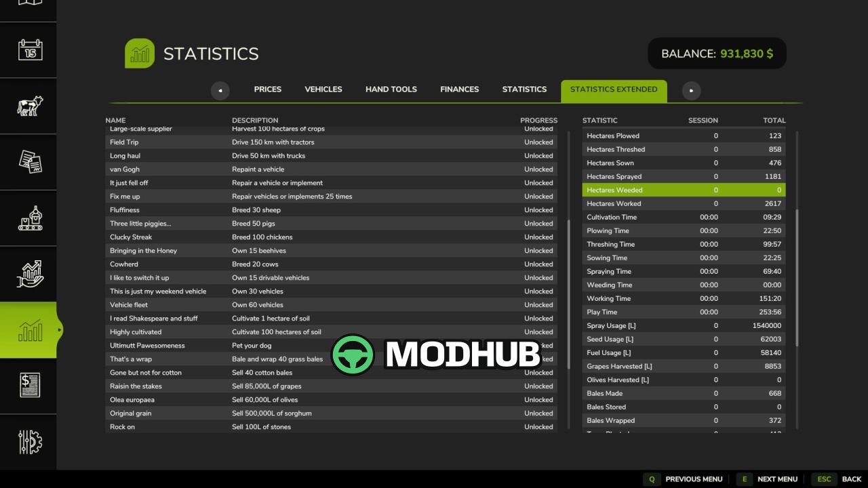Select the Hectares Weeded highlighted row
The height and width of the screenshot is (488, 868).
click(x=684, y=190)
